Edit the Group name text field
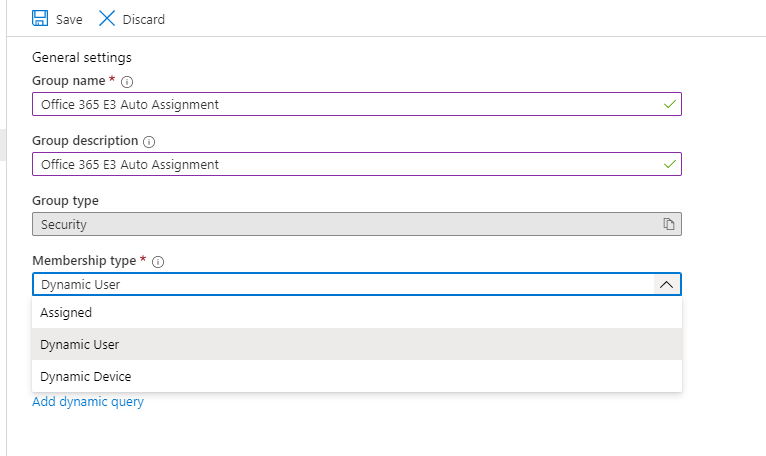This screenshot has width=766, height=456. tap(357, 104)
